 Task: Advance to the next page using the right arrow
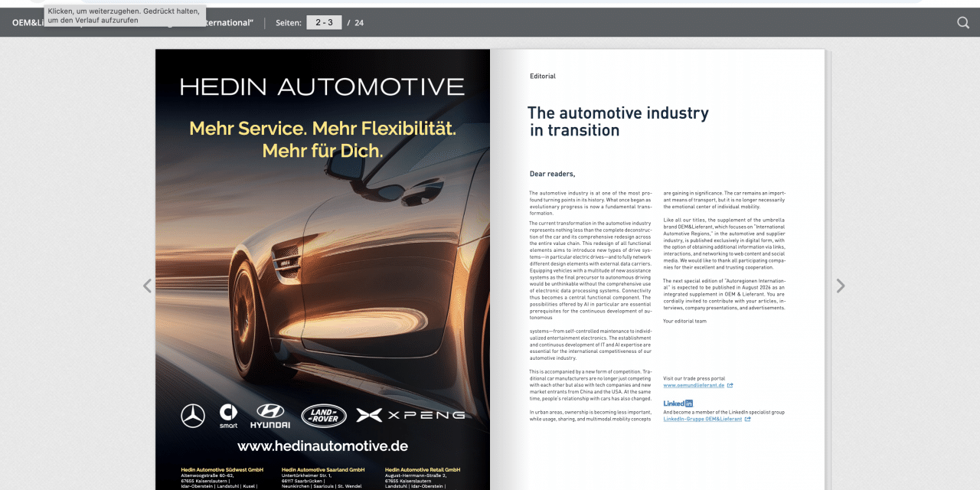(841, 285)
